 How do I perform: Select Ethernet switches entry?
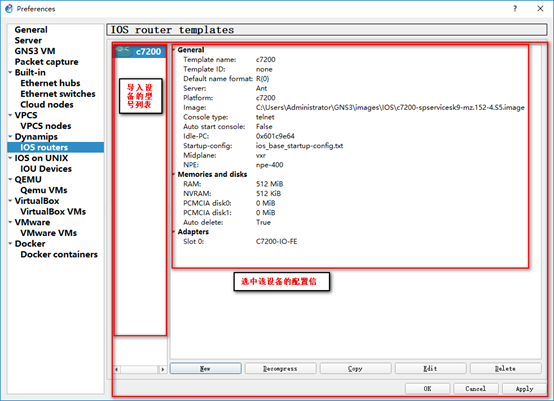(x=58, y=94)
